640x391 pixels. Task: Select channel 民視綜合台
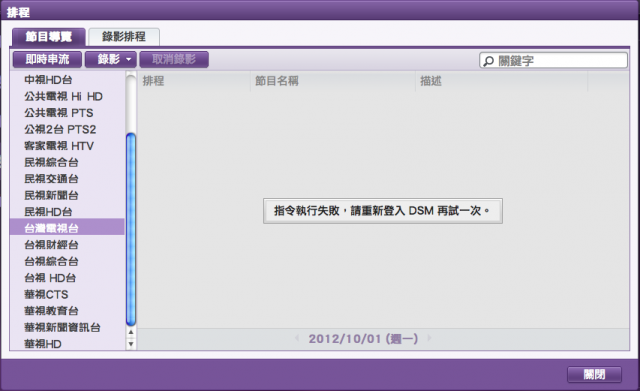(67, 162)
